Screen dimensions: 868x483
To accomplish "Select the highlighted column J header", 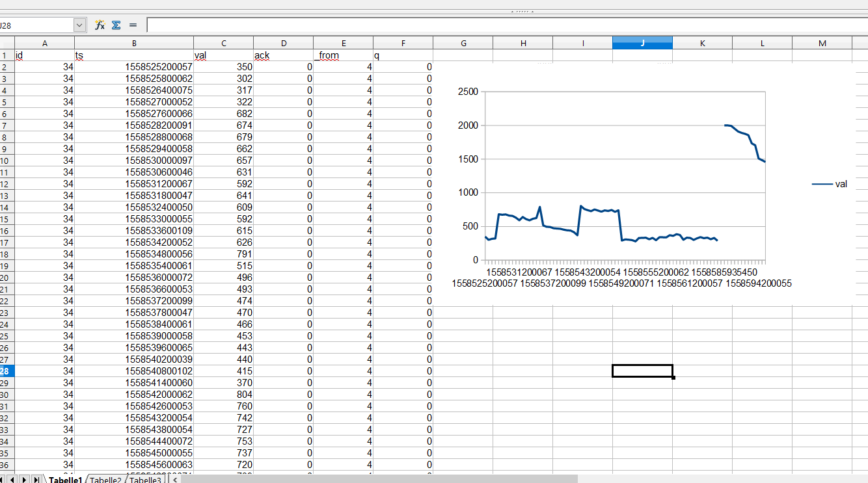I will [x=642, y=43].
